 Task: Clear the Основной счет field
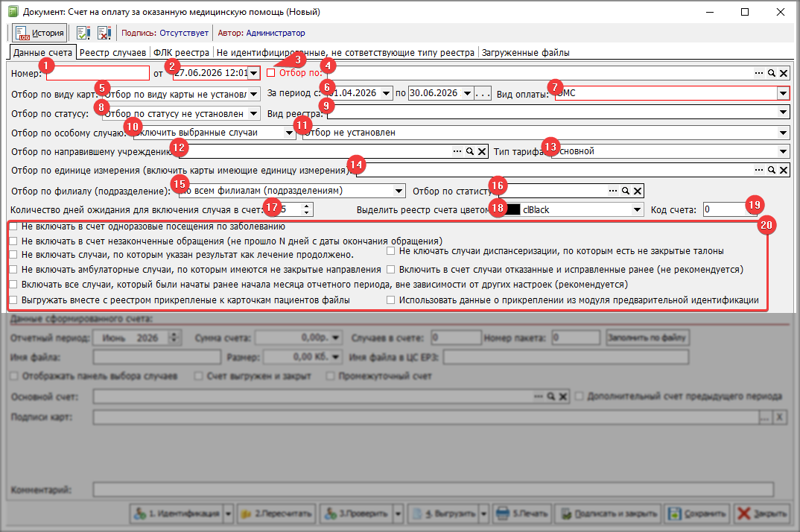point(562,396)
